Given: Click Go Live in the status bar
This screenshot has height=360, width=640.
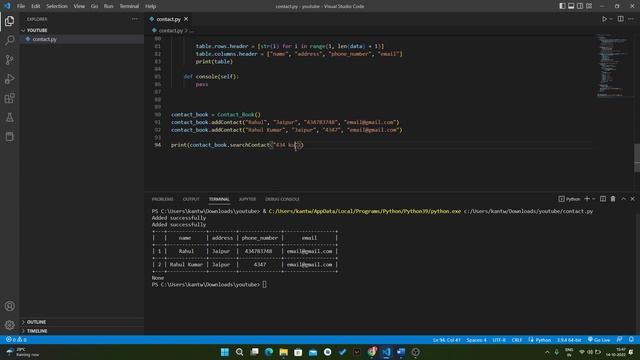Looking at the screenshot, I should pyautogui.click(x=599, y=340).
